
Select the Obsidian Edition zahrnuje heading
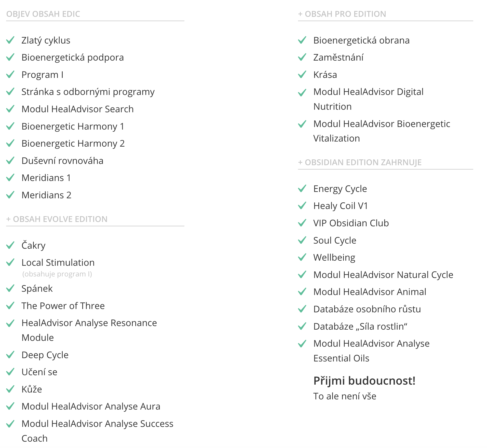(x=360, y=162)
